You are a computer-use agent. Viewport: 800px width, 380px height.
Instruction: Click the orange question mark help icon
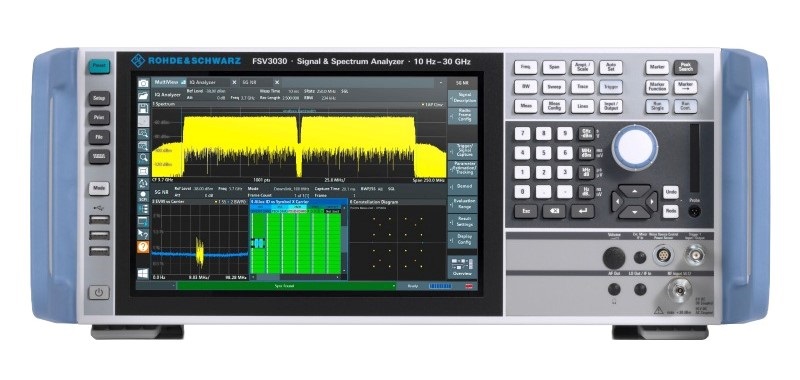(x=143, y=247)
